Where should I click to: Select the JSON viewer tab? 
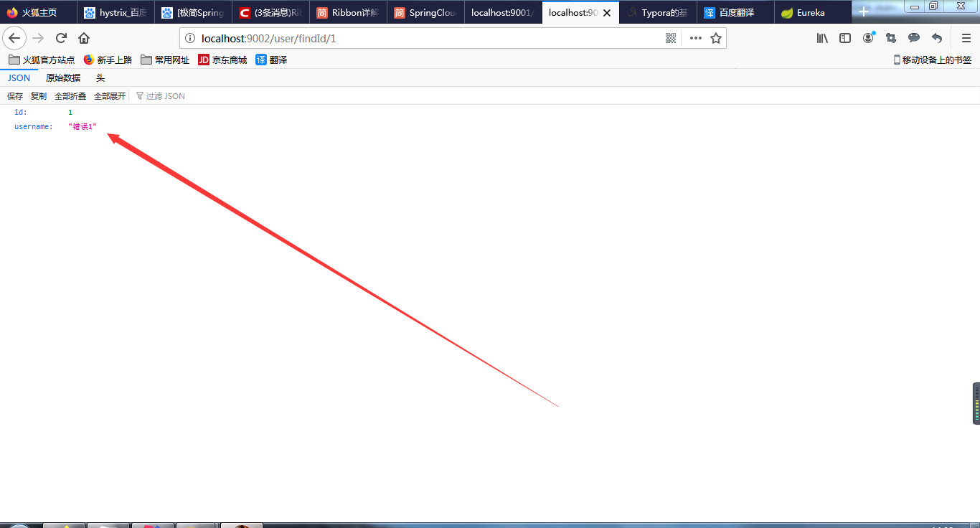(19, 78)
